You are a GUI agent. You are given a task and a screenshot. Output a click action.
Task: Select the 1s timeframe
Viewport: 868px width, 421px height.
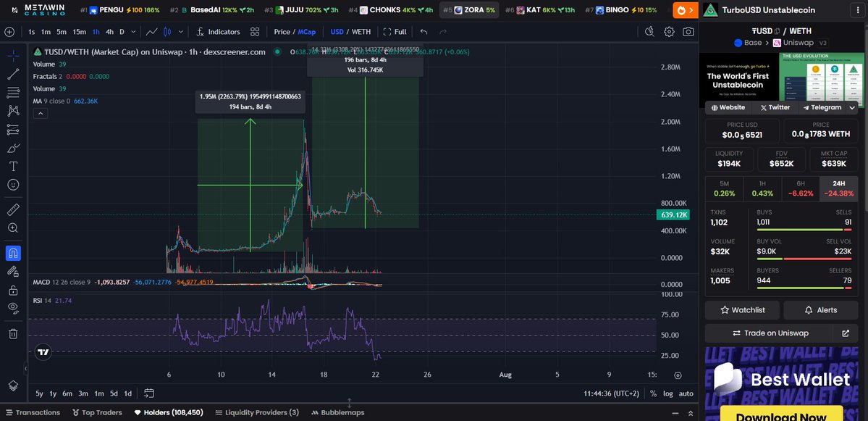[32, 32]
